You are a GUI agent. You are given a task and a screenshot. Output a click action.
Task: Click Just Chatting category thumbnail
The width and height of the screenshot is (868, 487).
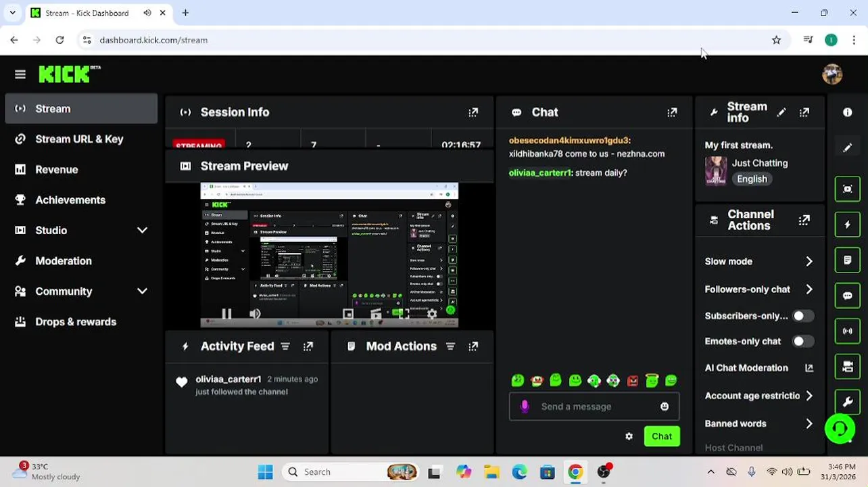716,170
